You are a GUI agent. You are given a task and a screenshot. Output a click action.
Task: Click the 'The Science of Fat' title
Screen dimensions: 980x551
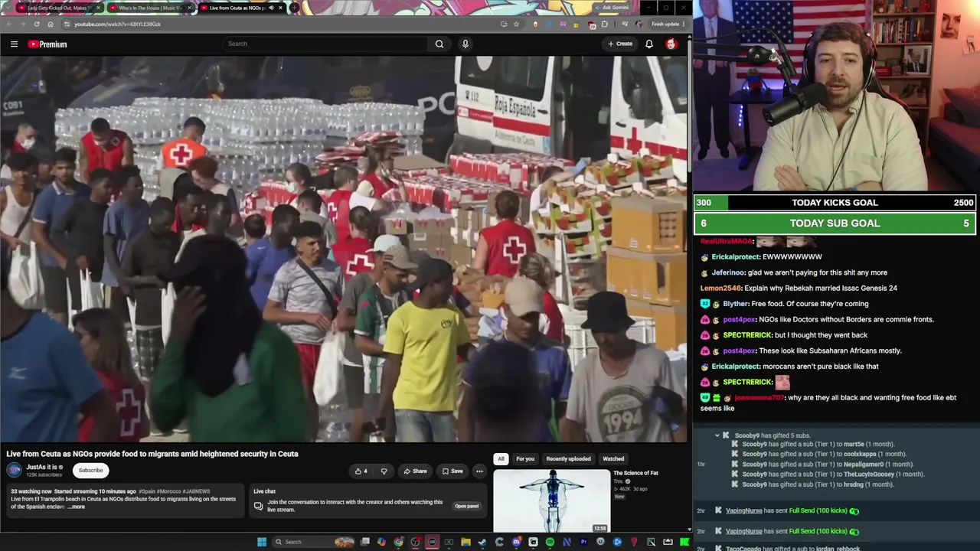[635, 473]
